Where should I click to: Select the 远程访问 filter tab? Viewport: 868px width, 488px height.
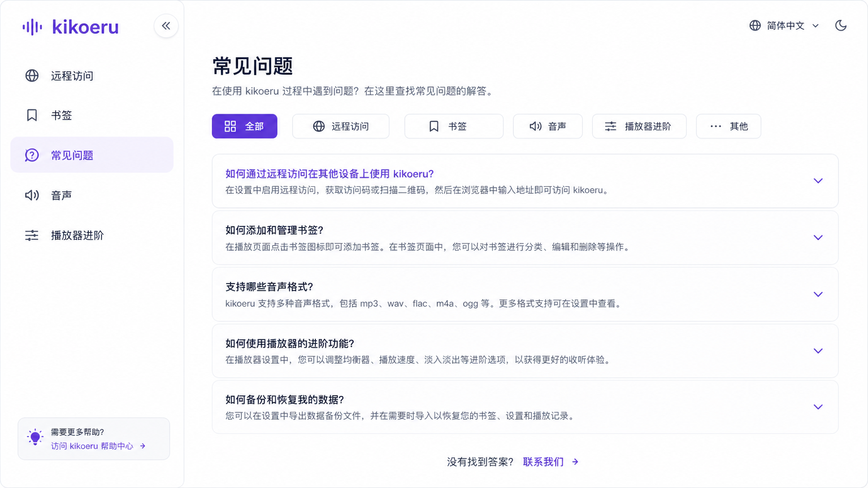(341, 127)
